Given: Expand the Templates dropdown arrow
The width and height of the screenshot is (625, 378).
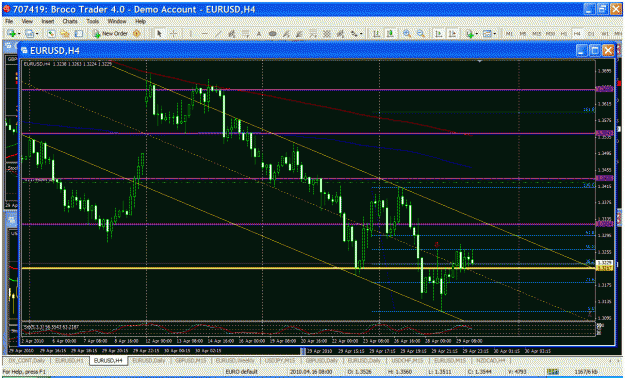Looking at the screenshot, I should click(495, 34).
